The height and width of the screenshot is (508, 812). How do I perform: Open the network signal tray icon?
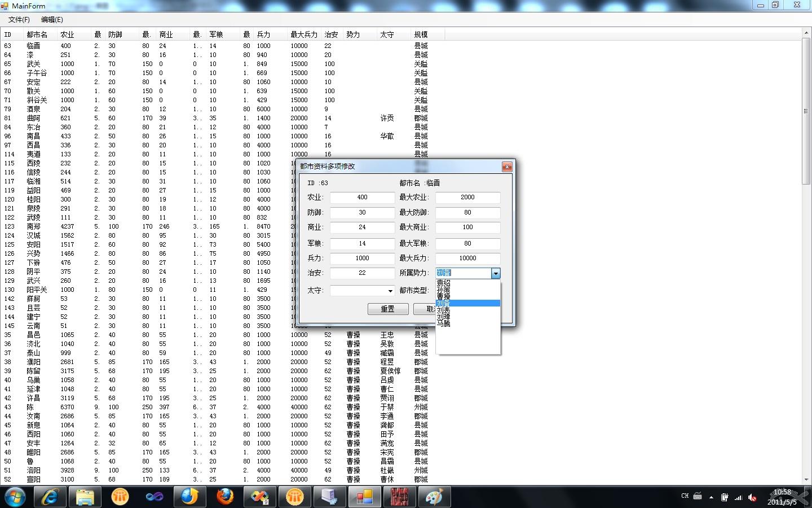point(738,497)
